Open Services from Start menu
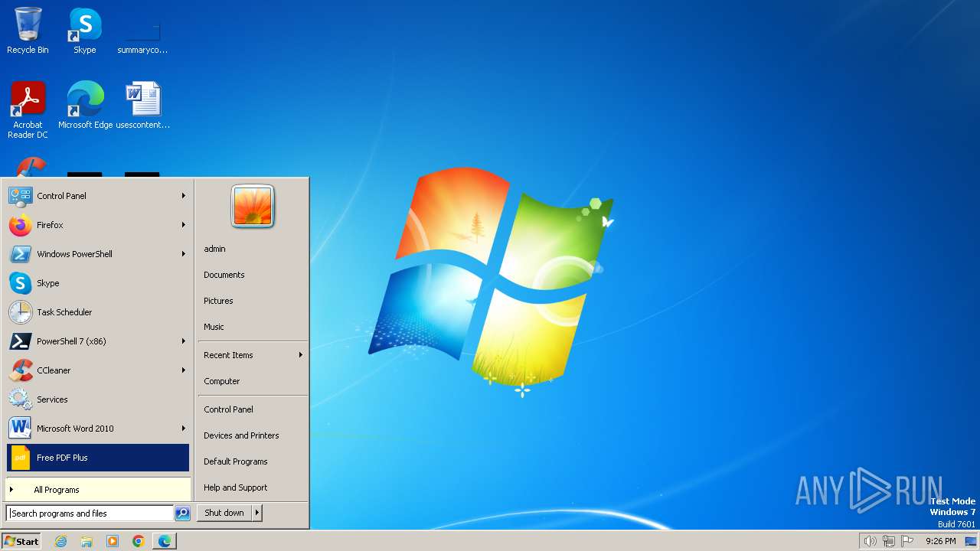Image resolution: width=980 pixels, height=551 pixels. 98,399
